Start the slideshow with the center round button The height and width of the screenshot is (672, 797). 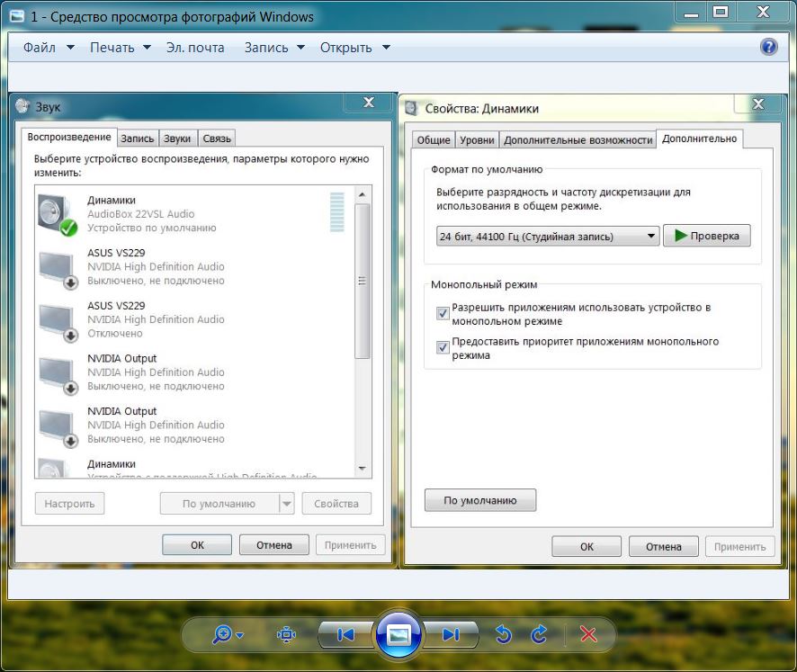398,634
